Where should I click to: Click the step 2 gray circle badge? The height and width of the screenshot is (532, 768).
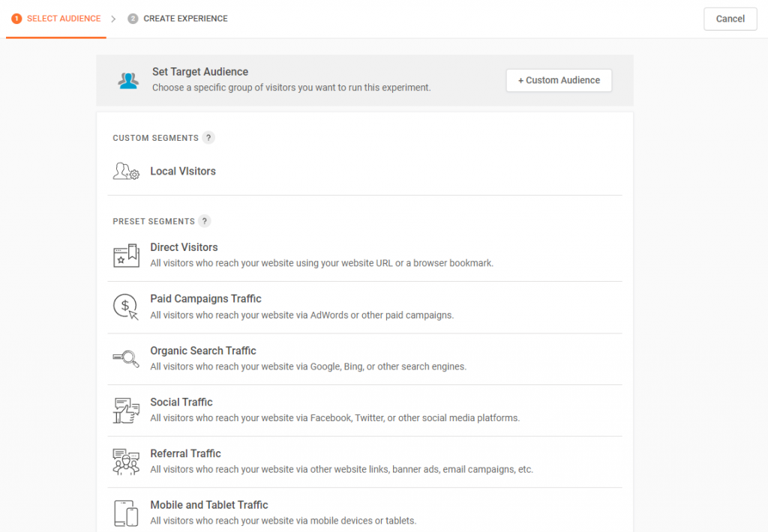(133, 19)
